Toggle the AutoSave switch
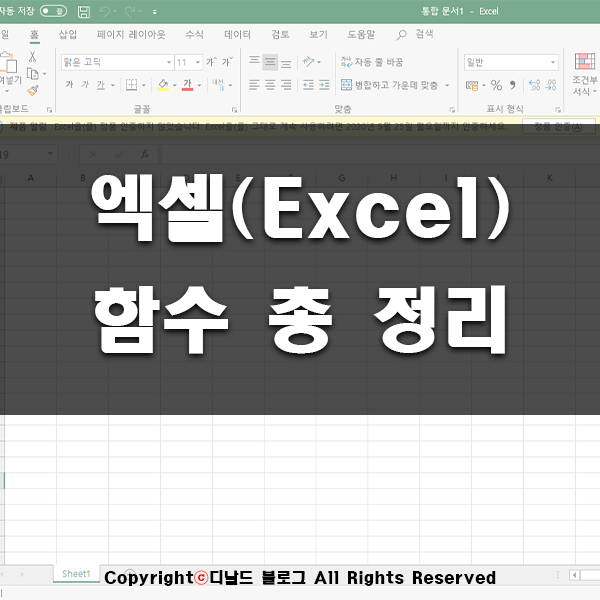This screenshot has height=600, width=600. click(54, 11)
